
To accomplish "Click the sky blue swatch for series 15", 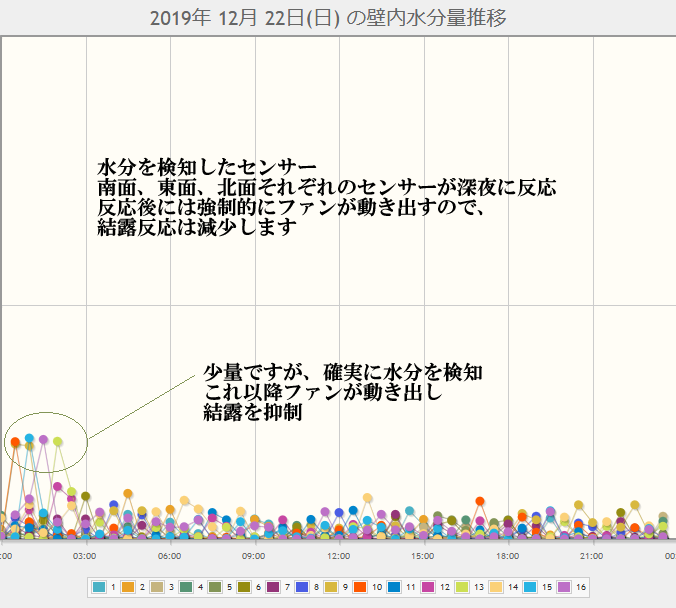I will pyautogui.click(x=530, y=587).
